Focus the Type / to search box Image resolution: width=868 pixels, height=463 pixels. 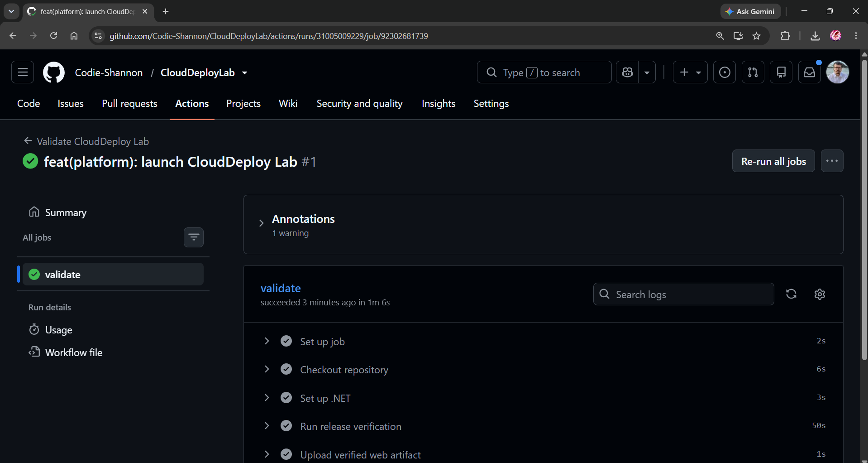click(x=544, y=72)
